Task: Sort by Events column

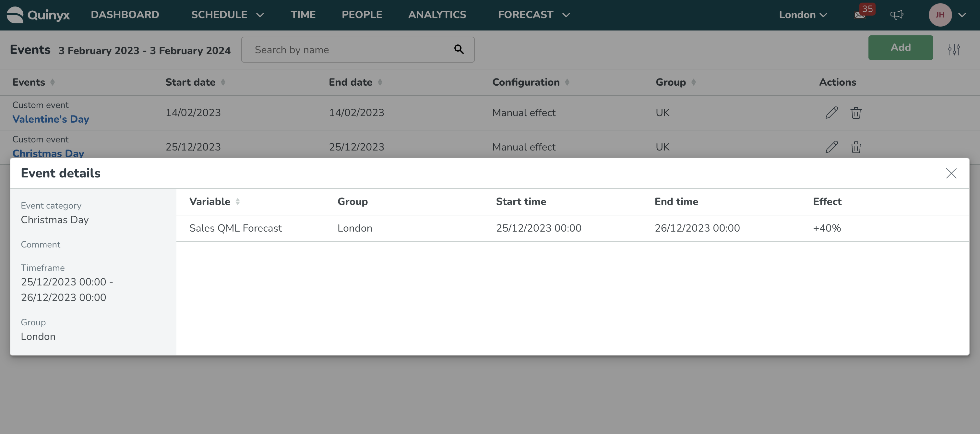Action: pos(53,82)
